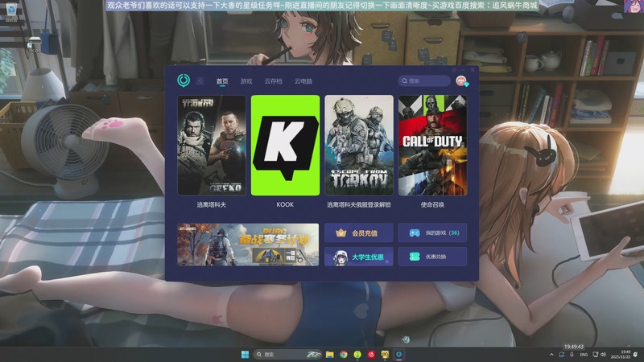This screenshot has width=644, height=362.
Task: Switch to the 首页 tab
Action: coord(222,81)
